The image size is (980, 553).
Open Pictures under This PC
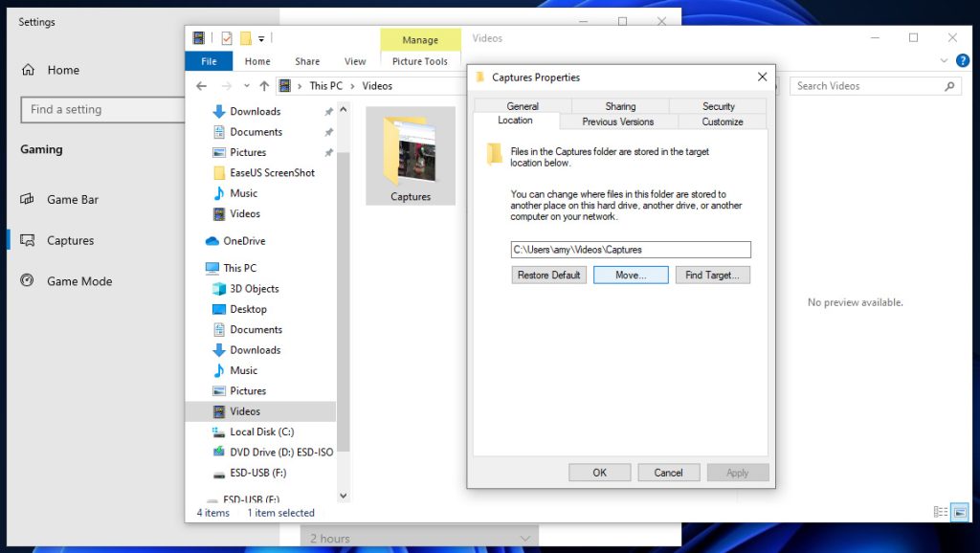248,391
